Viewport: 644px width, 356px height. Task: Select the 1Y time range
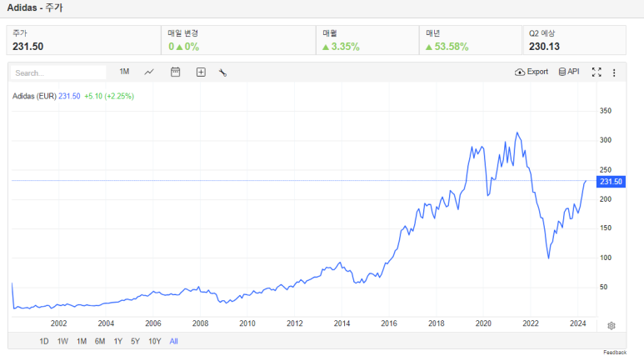(118, 341)
